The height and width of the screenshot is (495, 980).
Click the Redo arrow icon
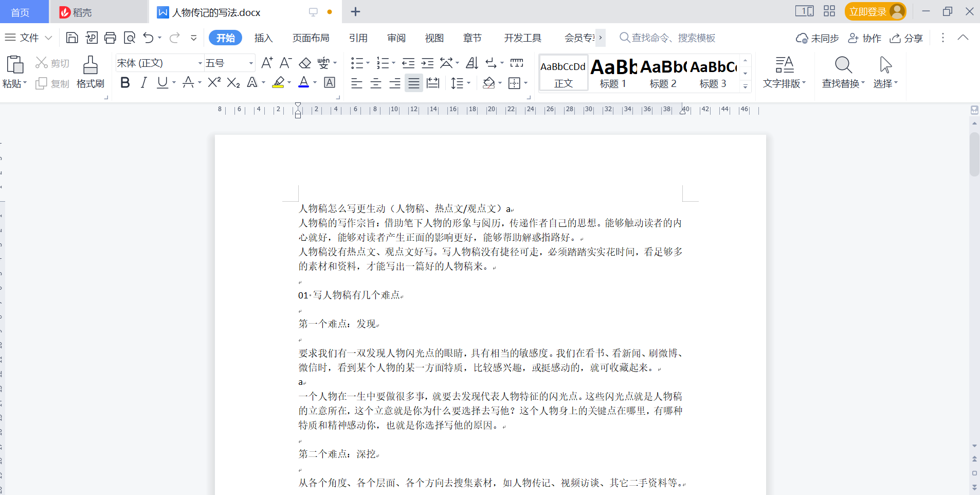pyautogui.click(x=175, y=38)
